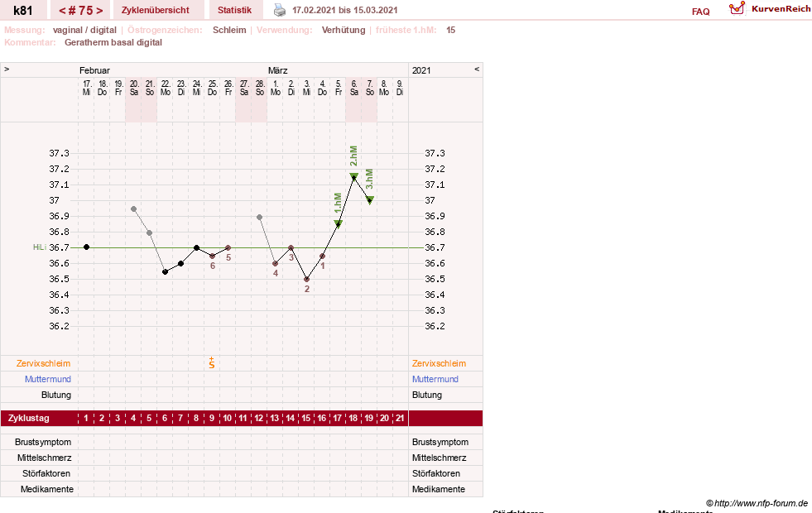The height and width of the screenshot is (513, 812).
Task: Click the 'HLi' baseline label
Action: pos(40,247)
